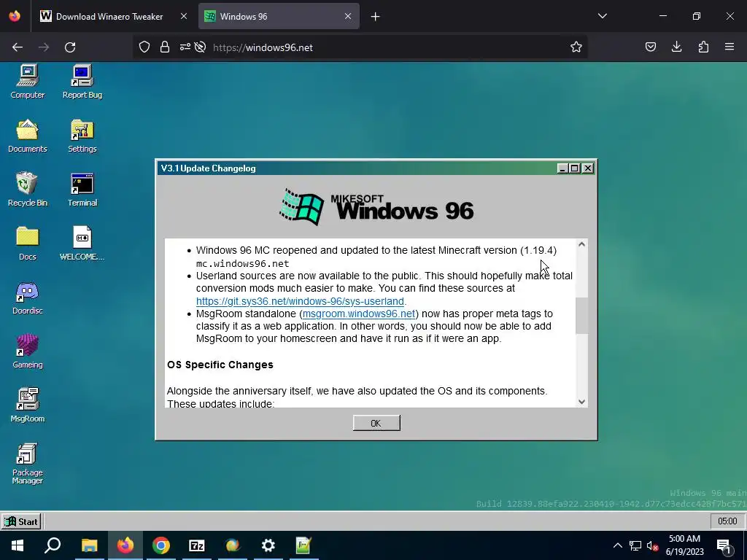
Task: Open the Settings desktop icon
Action: point(82,136)
